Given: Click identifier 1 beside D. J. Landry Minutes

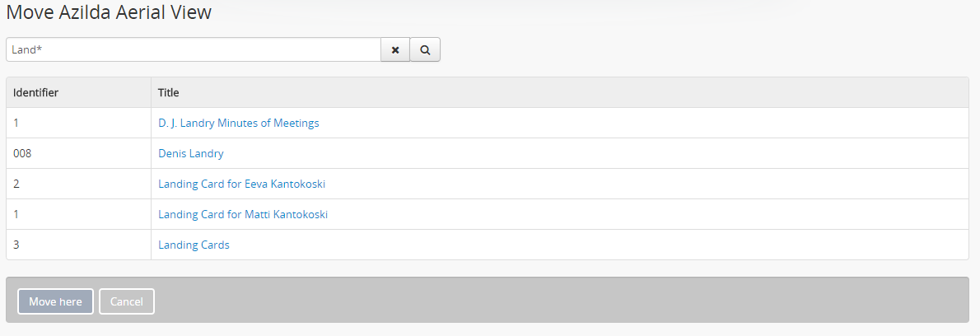Looking at the screenshot, I should click(16, 123).
